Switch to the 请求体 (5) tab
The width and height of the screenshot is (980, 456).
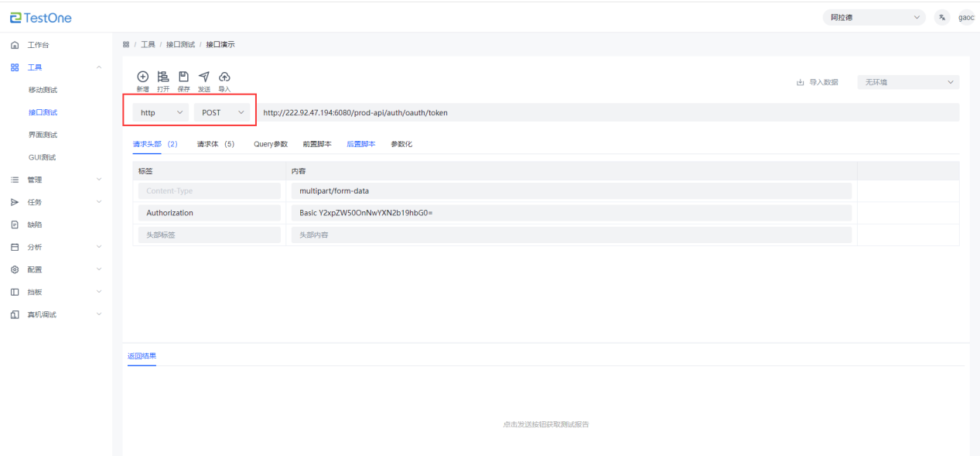215,144
